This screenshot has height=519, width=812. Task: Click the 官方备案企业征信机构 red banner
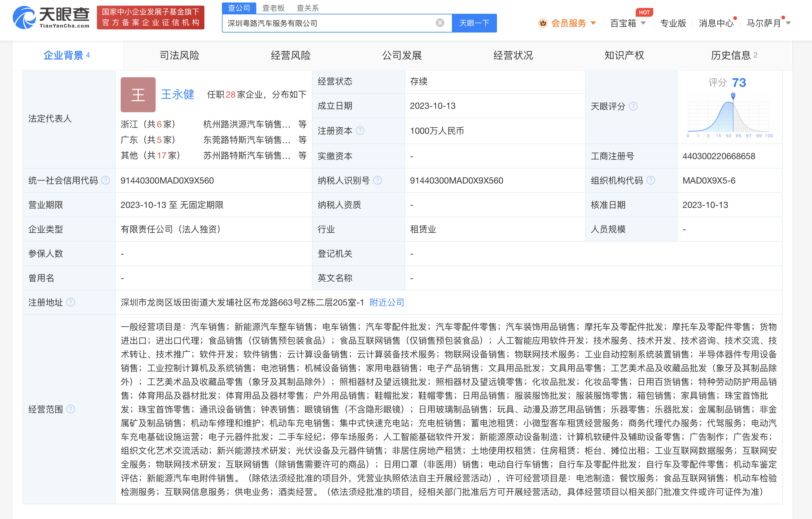pyautogui.click(x=150, y=17)
